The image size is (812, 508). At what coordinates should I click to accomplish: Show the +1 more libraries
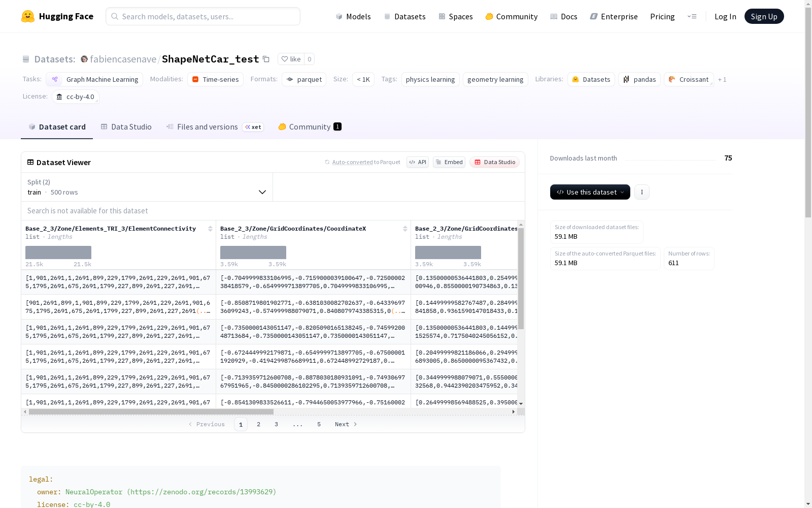click(x=722, y=79)
